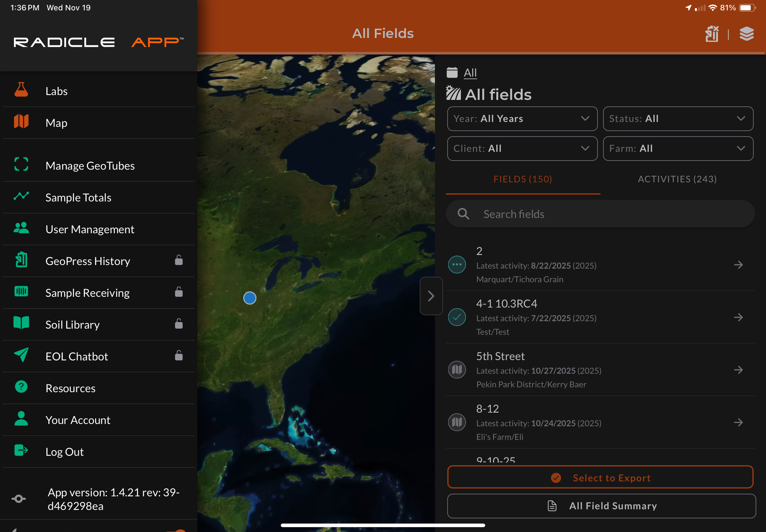Open map layers icon in header
The width and height of the screenshot is (766, 532).
(x=747, y=34)
